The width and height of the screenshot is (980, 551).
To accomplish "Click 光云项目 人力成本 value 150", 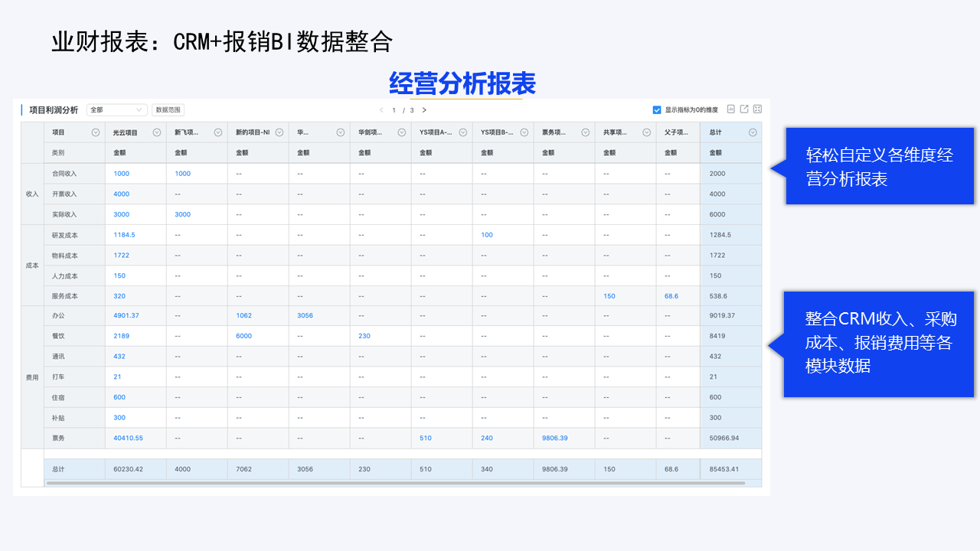I will click(119, 276).
